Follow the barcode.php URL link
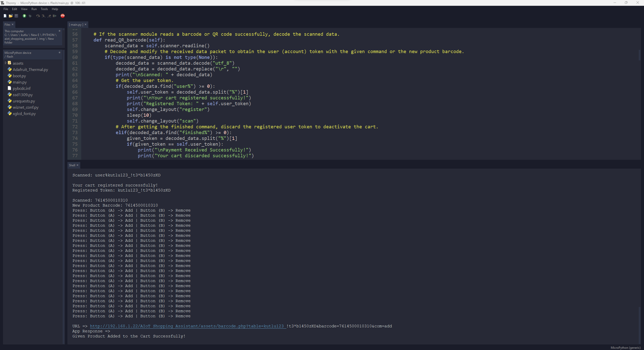This screenshot has height=350, width=644. (x=187, y=326)
